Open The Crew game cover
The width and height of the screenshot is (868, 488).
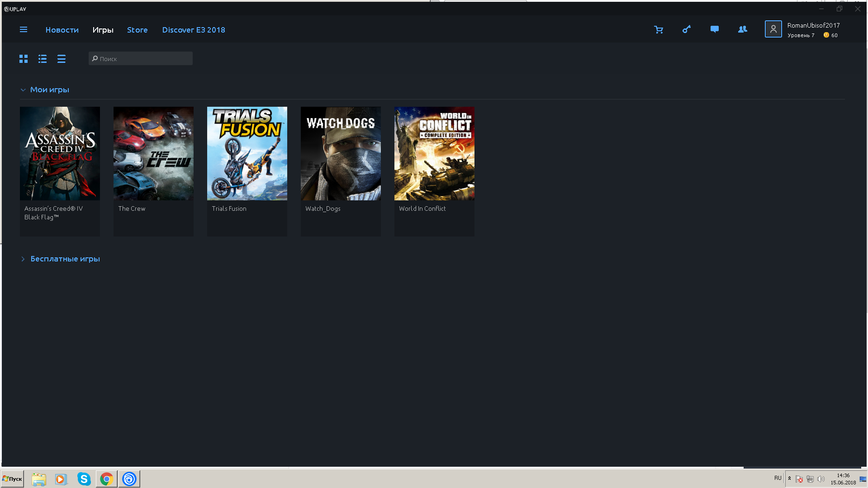[153, 153]
